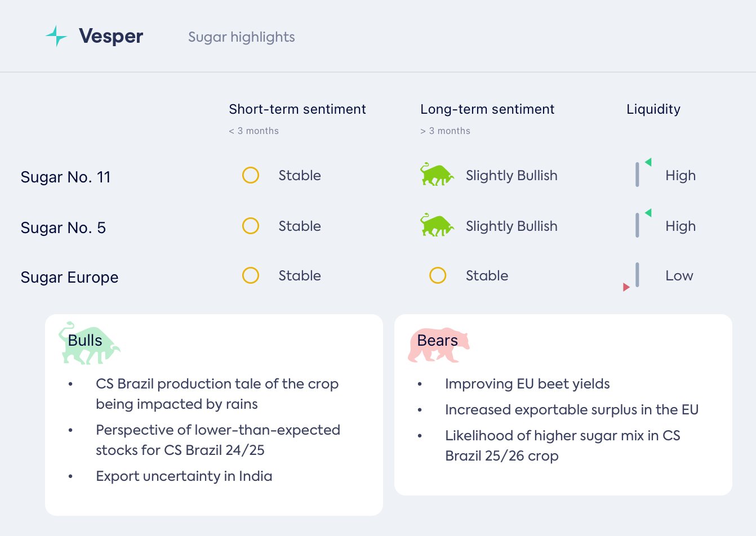756x536 pixels.
Task: Select the Sugar Europe row label
Action: [69, 277]
